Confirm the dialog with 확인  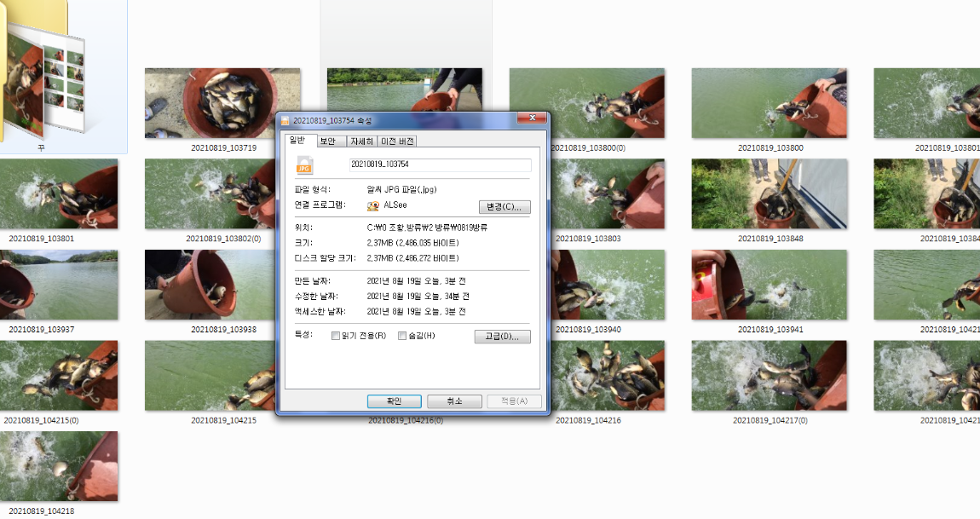394,401
